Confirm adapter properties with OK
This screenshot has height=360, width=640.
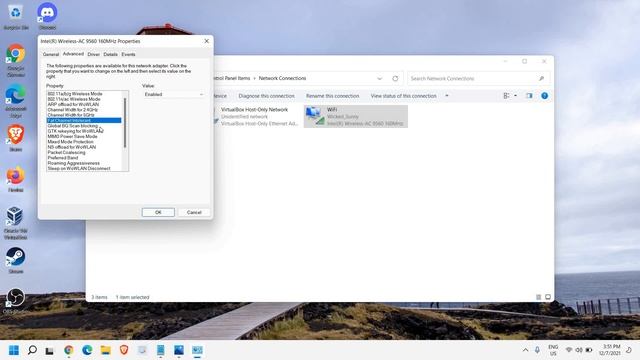(x=158, y=212)
